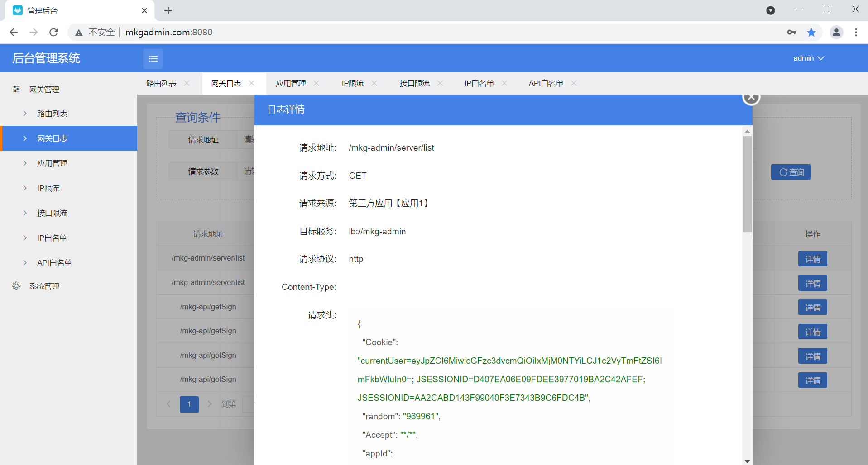This screenshot has width=868, height=465.
Task: Close the 接口限流 tab with its X
Action: pos(440,83)
